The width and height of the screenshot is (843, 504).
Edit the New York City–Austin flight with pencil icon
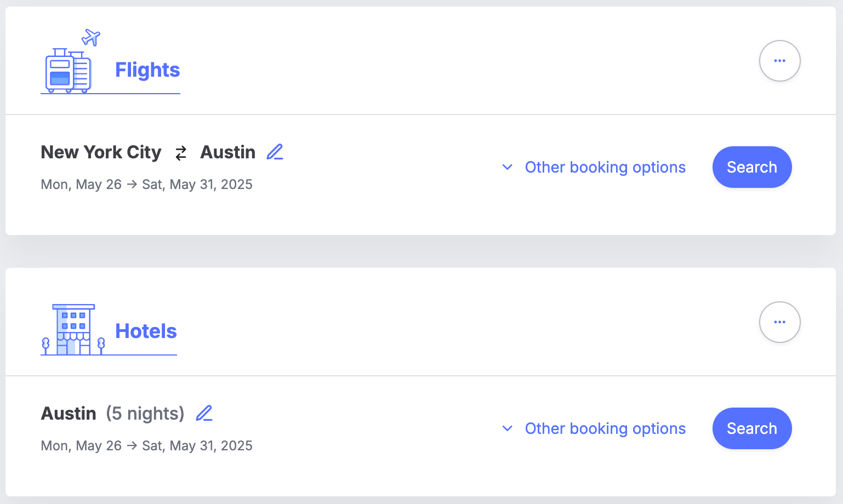click(275, 152)
